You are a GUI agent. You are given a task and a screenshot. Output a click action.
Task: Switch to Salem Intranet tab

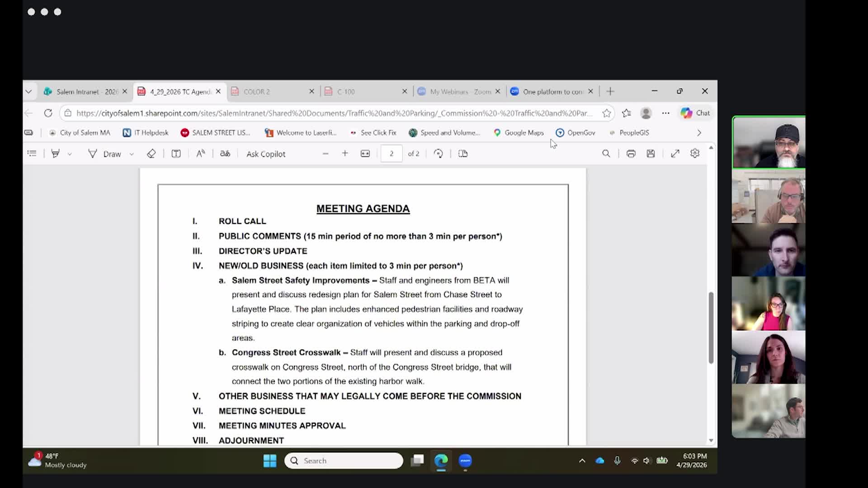[x=80, y=92]
